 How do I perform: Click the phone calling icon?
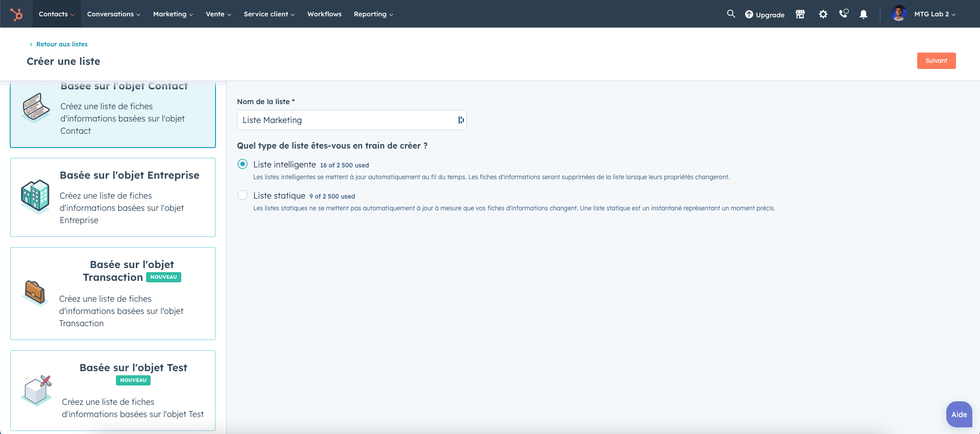click(x=844, y=14)
